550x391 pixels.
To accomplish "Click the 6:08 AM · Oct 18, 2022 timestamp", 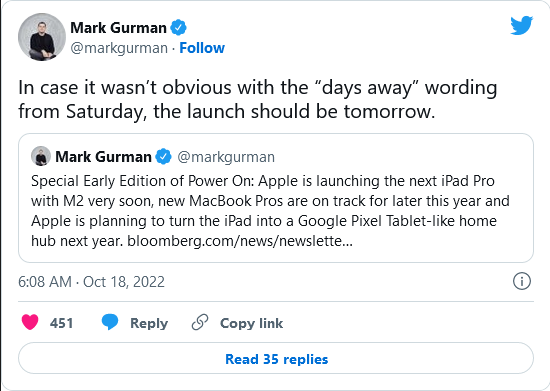I will 91,282.
